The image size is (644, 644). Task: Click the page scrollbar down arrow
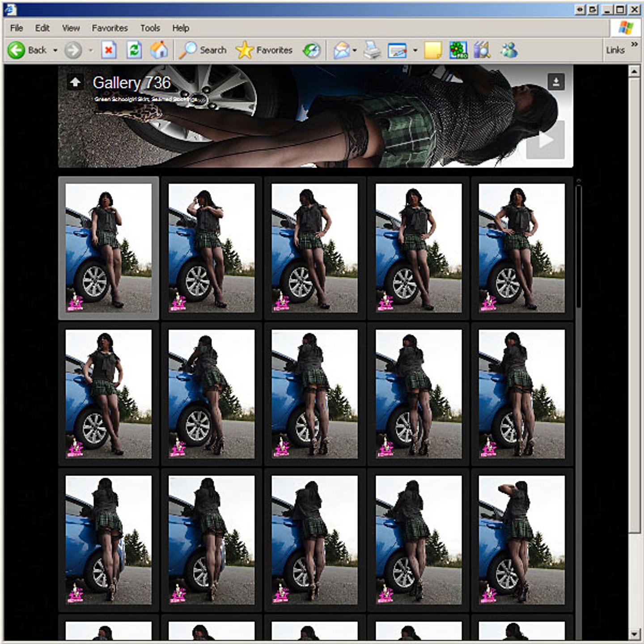(634, 634)
